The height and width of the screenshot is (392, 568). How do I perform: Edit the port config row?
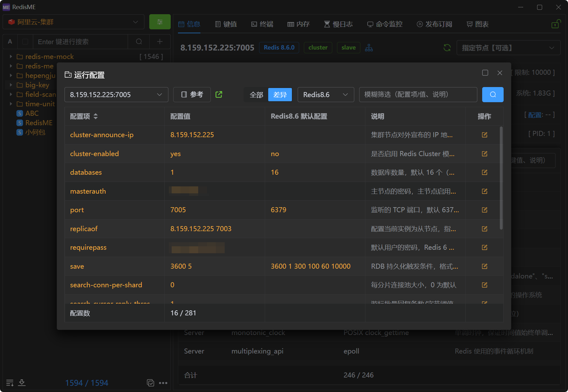(485, 210)
